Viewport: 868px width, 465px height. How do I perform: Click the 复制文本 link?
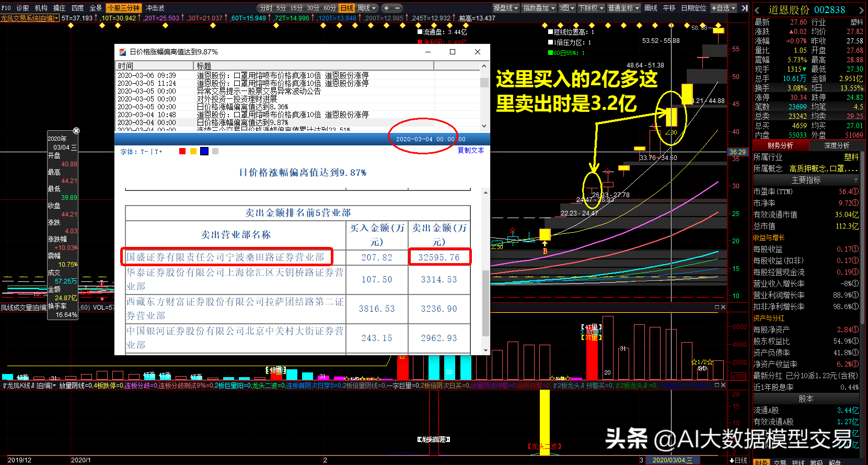click(471, 151)
